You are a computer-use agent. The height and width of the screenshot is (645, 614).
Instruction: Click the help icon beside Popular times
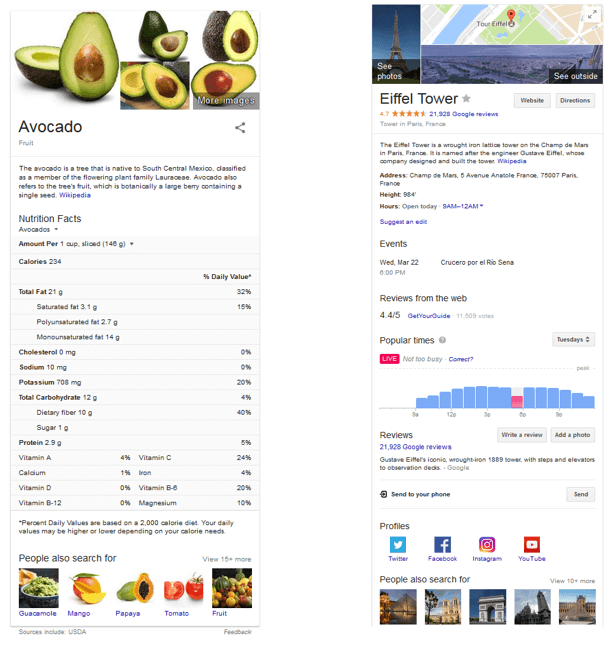[x=443, y=341]
